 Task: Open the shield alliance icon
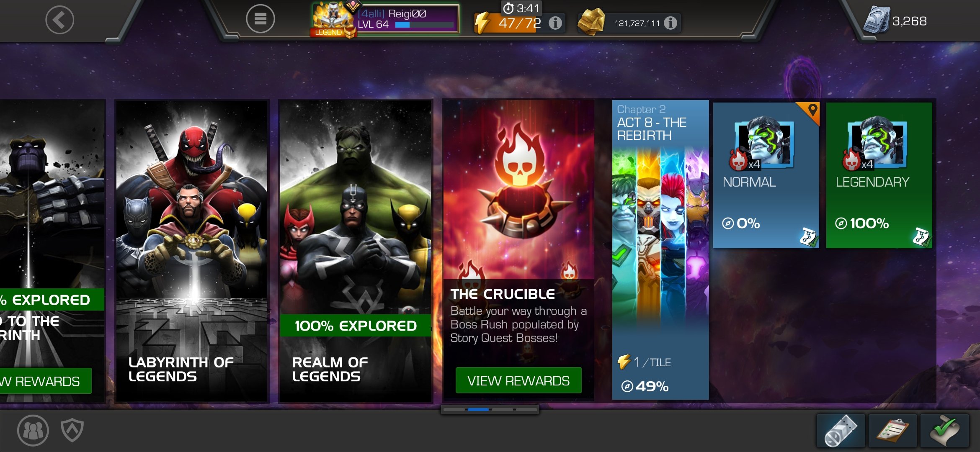coord(72,430)
